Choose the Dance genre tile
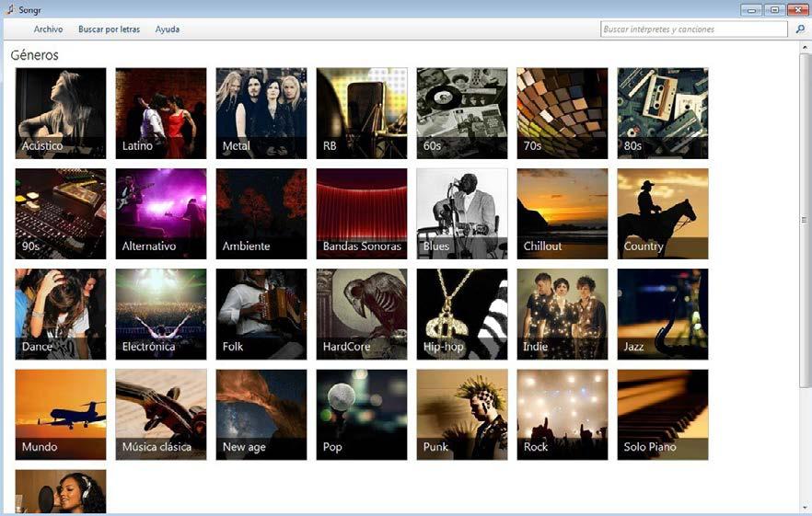The image size is (812, 516). tap(61, 315)
